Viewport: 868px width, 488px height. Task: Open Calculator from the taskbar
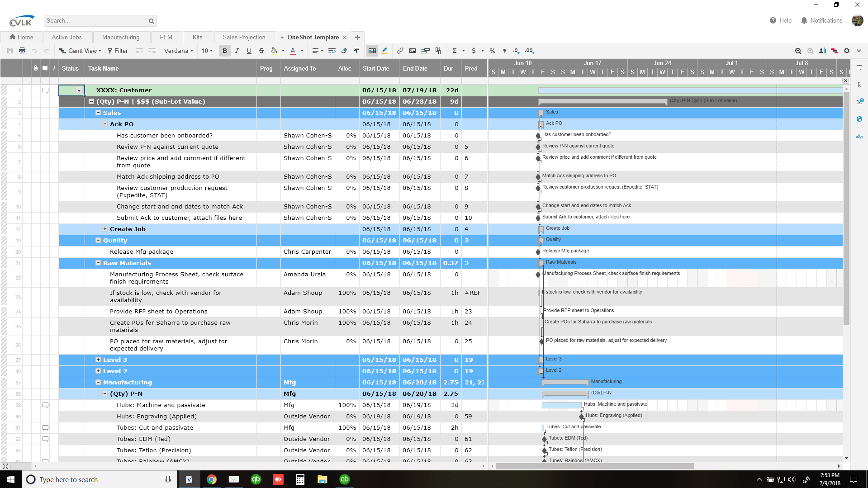[300, 479]
